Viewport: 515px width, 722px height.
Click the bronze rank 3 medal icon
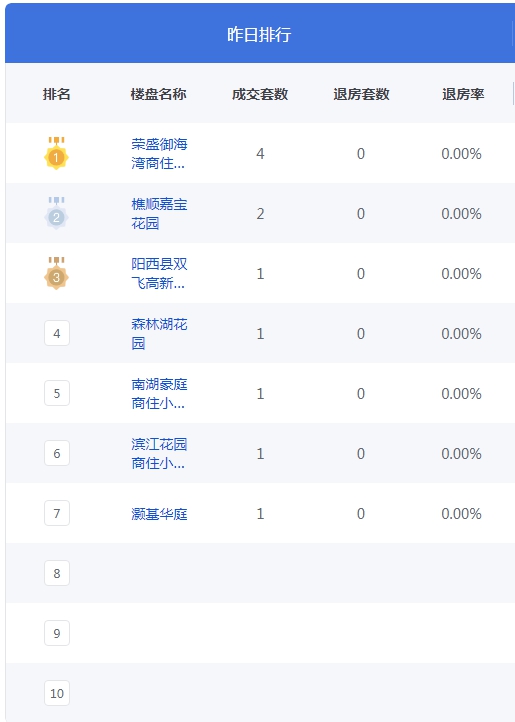pyautogui.click(x=56, y=273)
